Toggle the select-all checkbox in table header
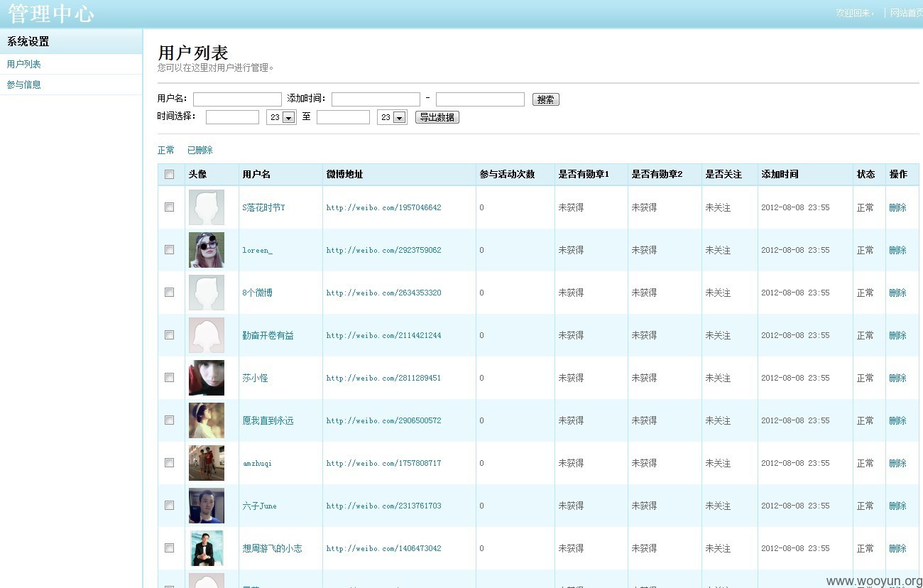 tap(169, 174)
